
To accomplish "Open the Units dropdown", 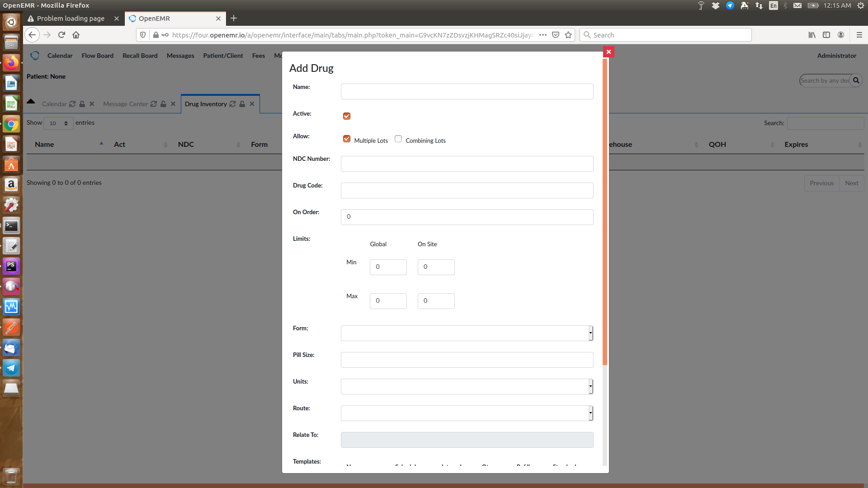I will tap(467, 386).
